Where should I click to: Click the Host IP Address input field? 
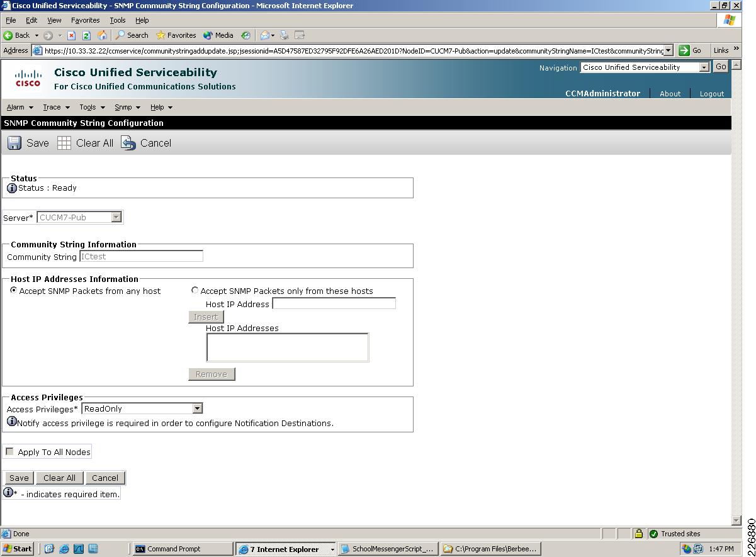334,303
